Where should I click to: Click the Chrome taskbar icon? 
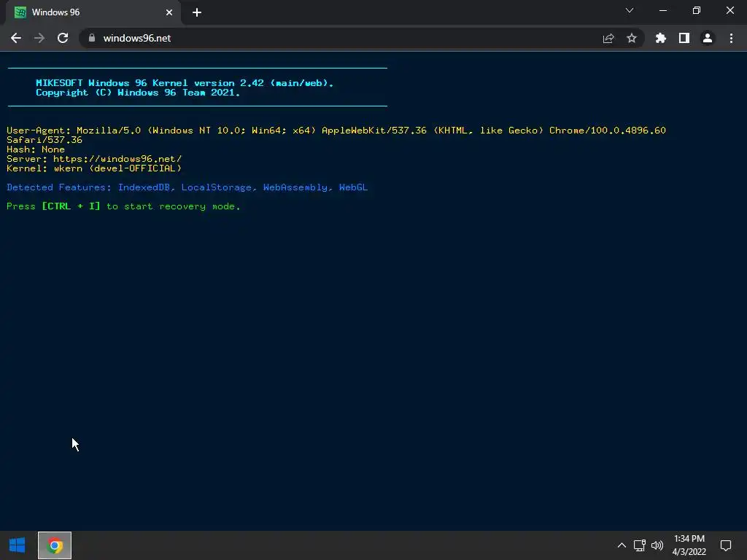(55, 545)
